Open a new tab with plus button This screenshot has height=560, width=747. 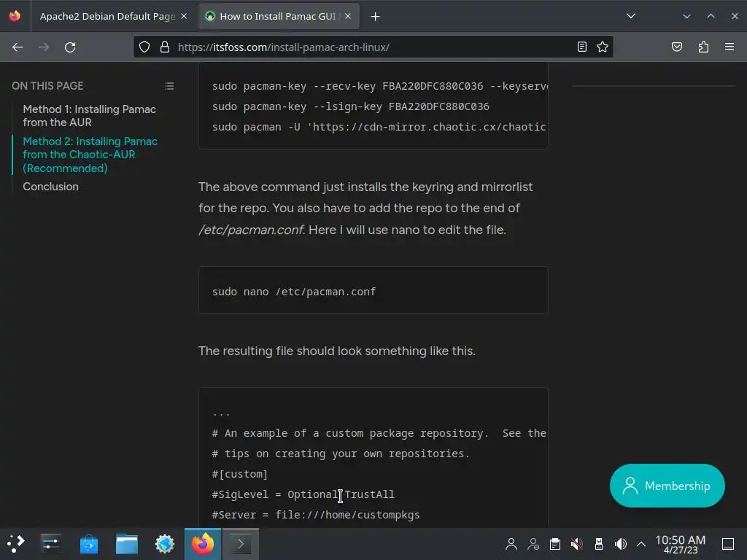coord(376,17)
